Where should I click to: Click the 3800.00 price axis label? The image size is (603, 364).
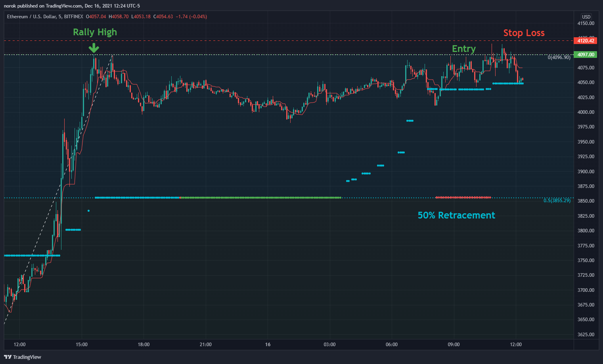point(586,231)
